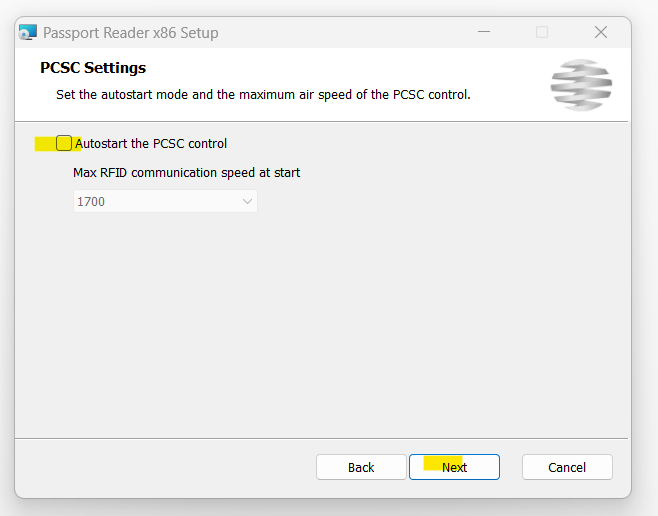
Task: Click the chevron arrow of the speed dropdown
Action: click(247, 201)
